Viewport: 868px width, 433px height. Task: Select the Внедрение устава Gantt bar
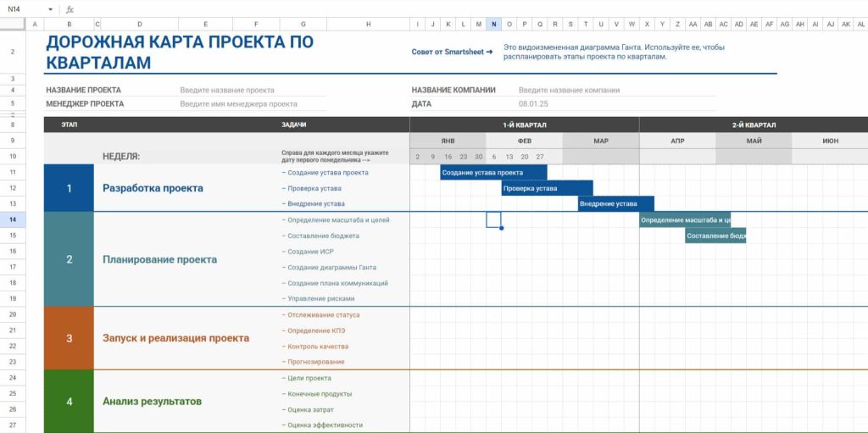pyautogui.click(x=615, y=203)
